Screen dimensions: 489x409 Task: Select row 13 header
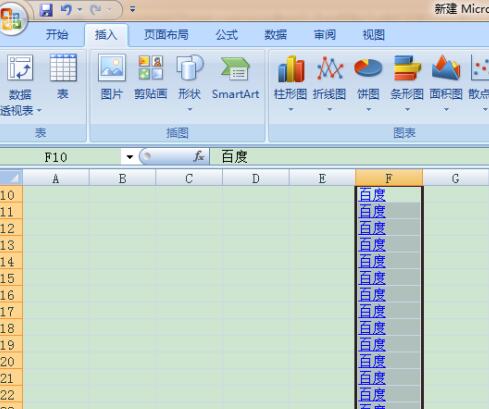point(11,245)
